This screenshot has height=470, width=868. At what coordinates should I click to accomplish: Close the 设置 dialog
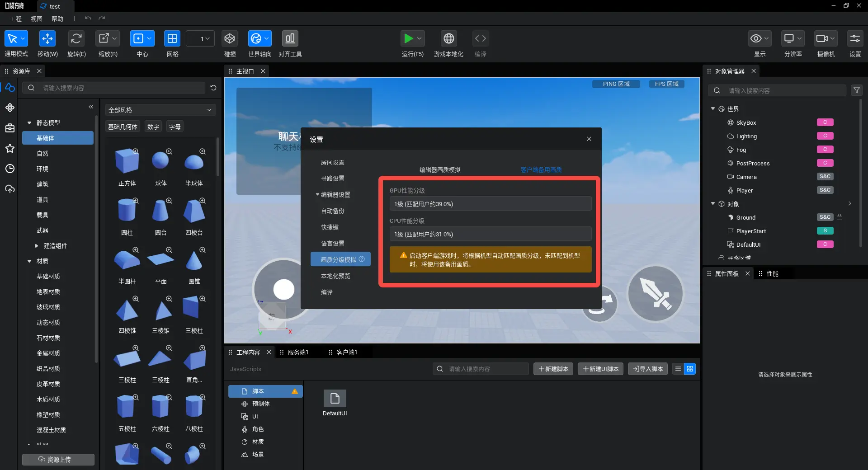click(589, 139)
